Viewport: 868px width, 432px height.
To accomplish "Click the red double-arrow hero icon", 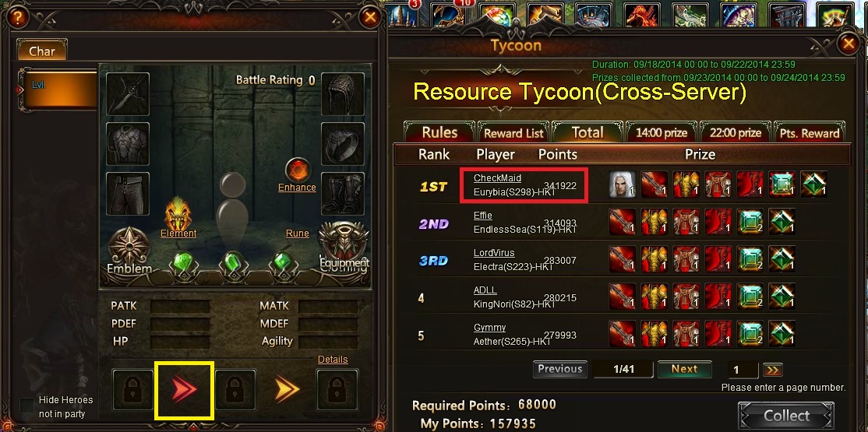I will pyautogui.click(x=184, y=390).
